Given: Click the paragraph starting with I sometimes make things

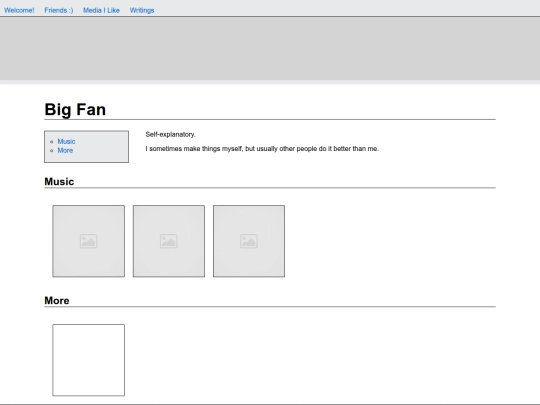Looking at the screenshot, I should [x=262, y=149].
